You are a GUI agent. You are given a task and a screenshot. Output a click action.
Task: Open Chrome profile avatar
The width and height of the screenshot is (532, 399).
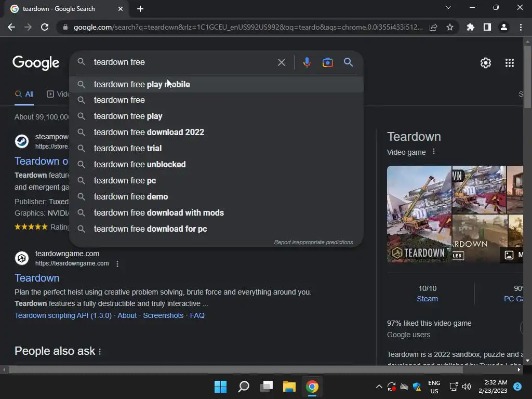503,27
